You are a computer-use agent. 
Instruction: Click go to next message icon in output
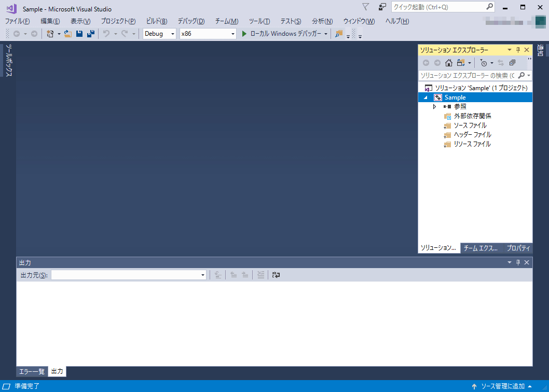[245, 275]
